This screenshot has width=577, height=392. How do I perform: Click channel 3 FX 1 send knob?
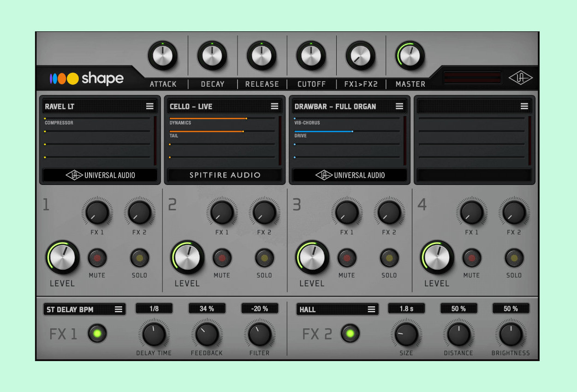pos(347,213)
